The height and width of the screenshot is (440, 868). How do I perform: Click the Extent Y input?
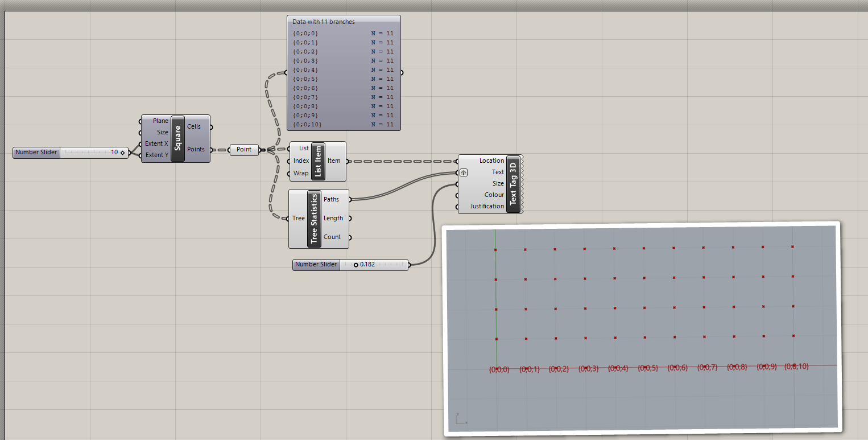pyautogui.click(x=157, y=155)
